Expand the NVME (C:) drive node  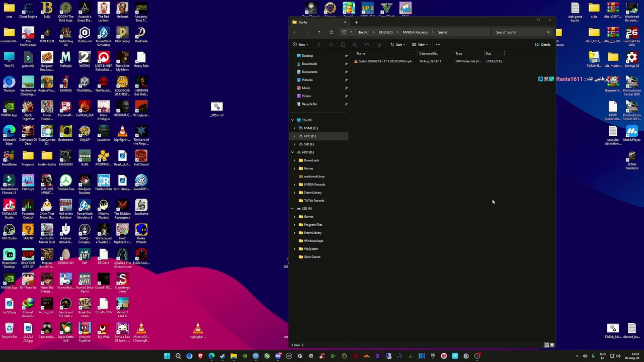click(294, 128)
